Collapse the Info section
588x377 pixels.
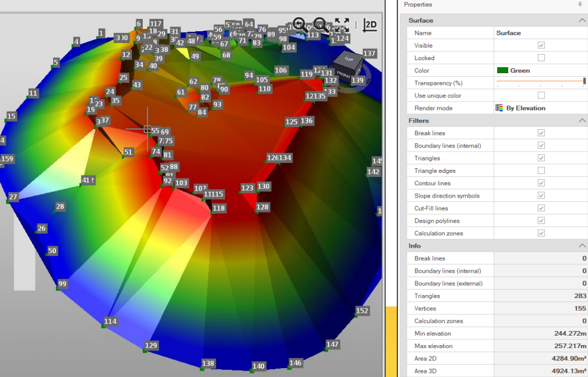pos(582,246)
